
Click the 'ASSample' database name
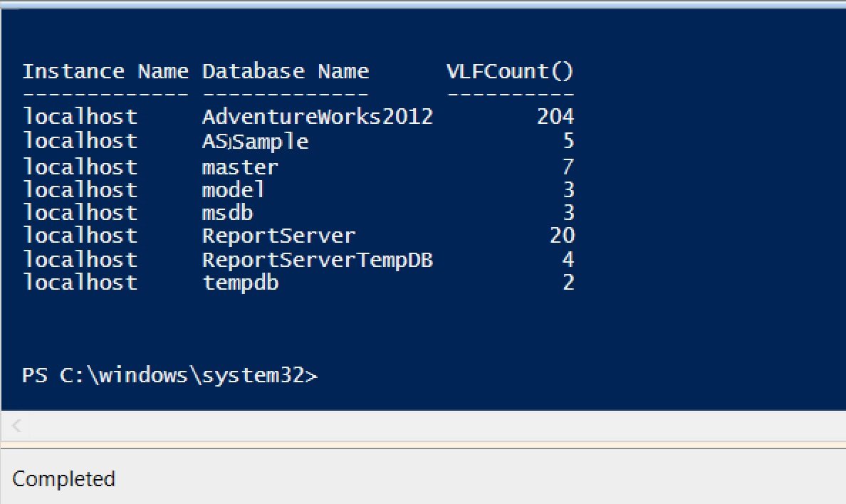(255, 142)
